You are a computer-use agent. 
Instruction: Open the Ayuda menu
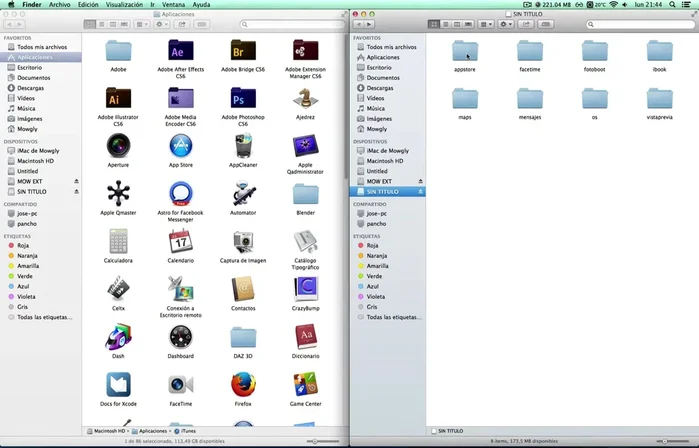coord(201,4)
